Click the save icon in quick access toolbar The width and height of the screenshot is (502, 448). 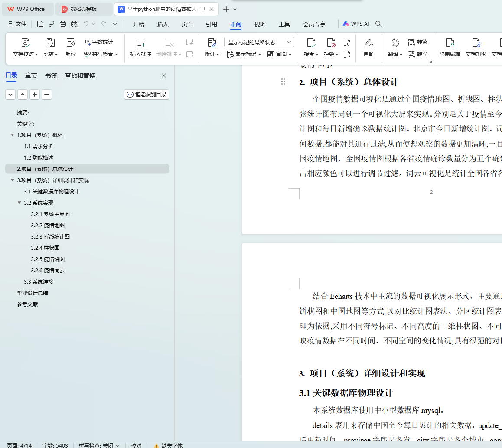pyautogui.click(x=40, y=24)
